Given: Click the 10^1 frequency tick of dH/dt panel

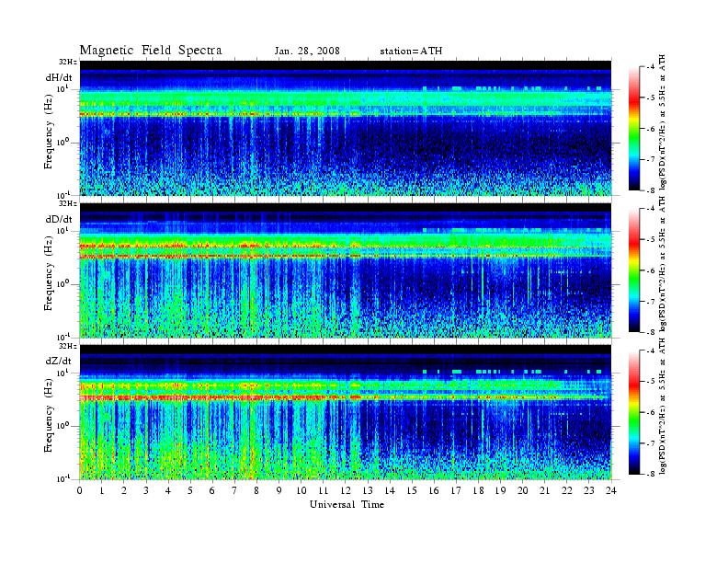Looking at the screenshot, I should pos(63,88).
